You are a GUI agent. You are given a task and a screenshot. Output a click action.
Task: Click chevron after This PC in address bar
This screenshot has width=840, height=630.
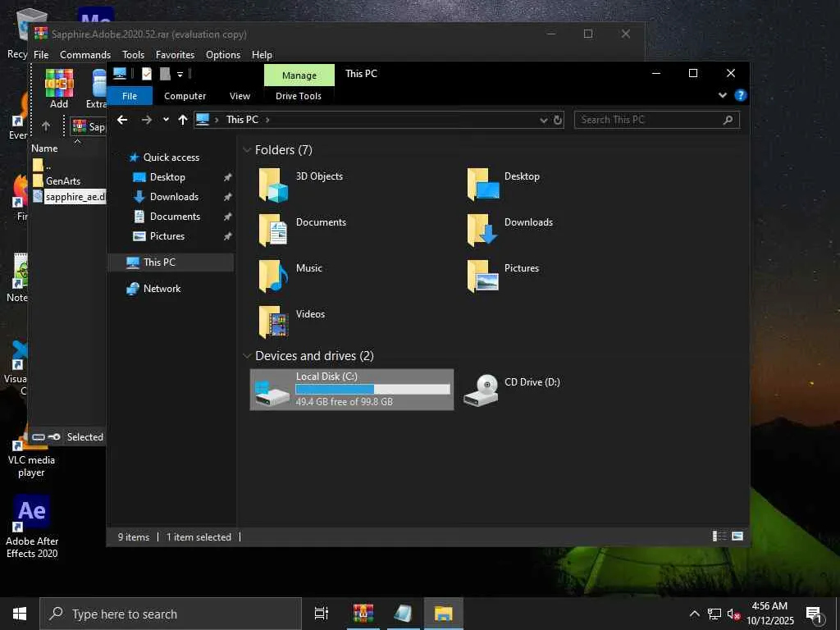coord(267,120)
